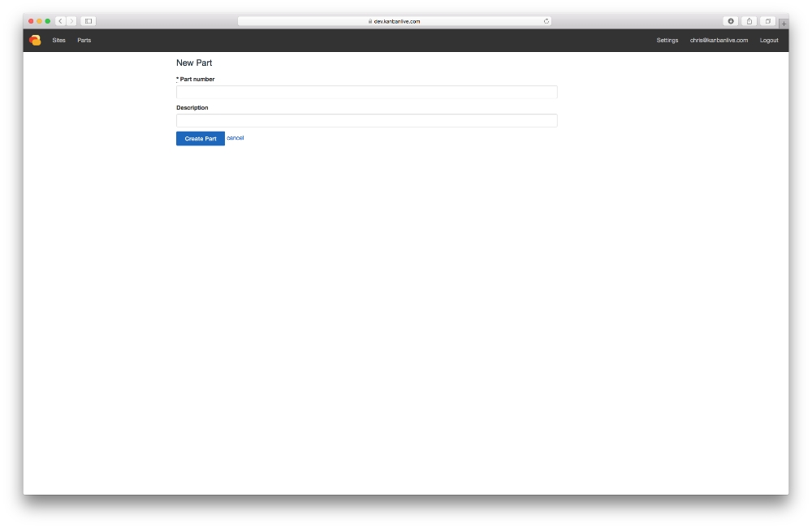This screenshot has width=812, height=528.
Task: Go back using Safari's back arrow
Action: point(61,21)
